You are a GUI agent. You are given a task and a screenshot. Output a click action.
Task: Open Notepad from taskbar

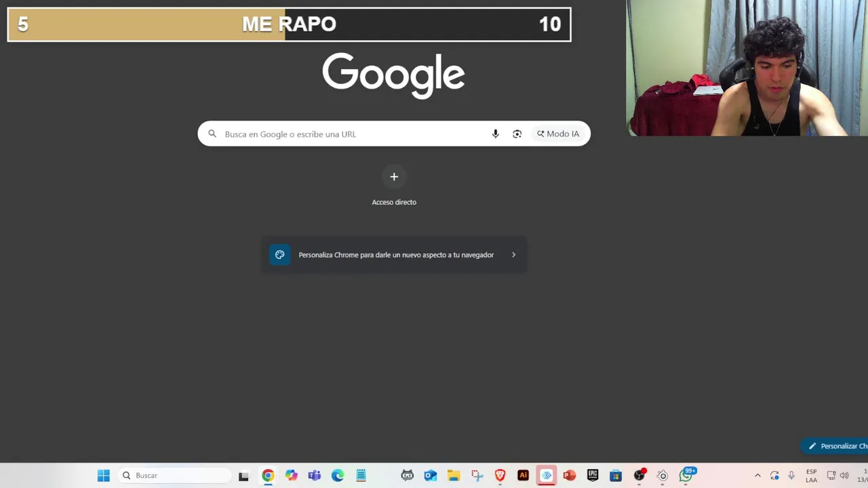361,476
